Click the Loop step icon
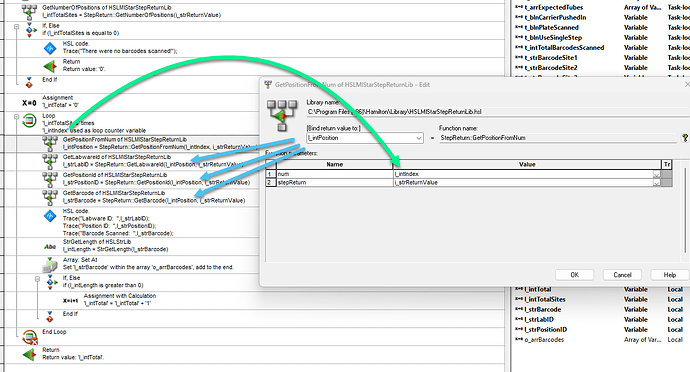The height and width of the screenshot is (372, 690). click(29, 120)
